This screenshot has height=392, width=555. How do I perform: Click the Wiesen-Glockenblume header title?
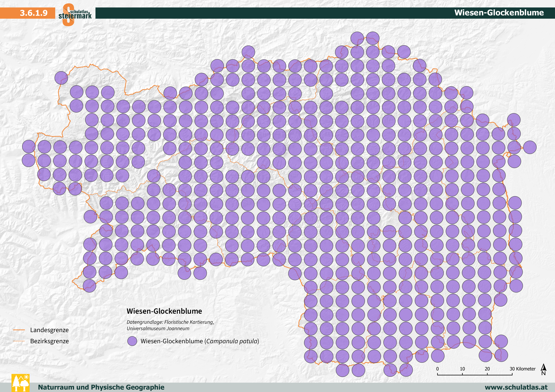coord(499,13)
